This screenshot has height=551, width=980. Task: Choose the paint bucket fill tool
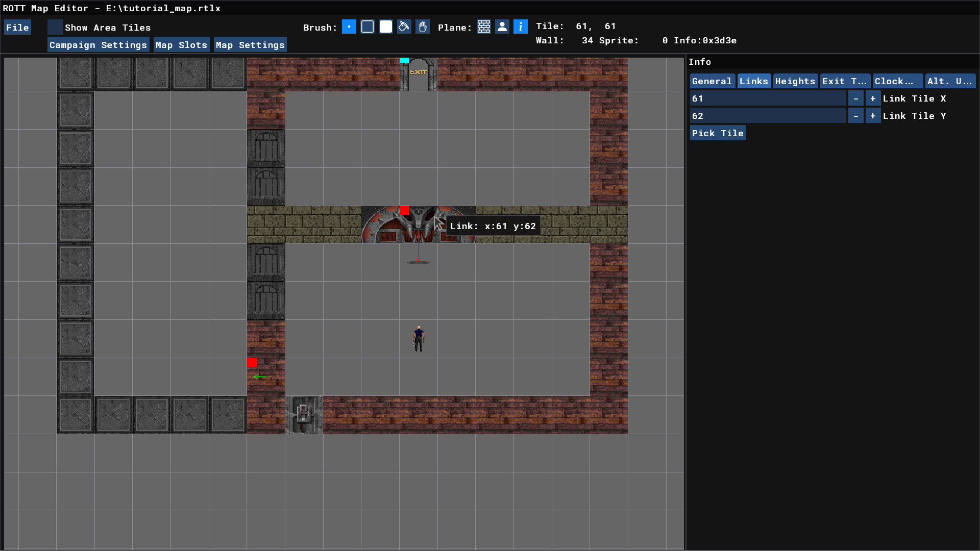click(x=404, y=27)
